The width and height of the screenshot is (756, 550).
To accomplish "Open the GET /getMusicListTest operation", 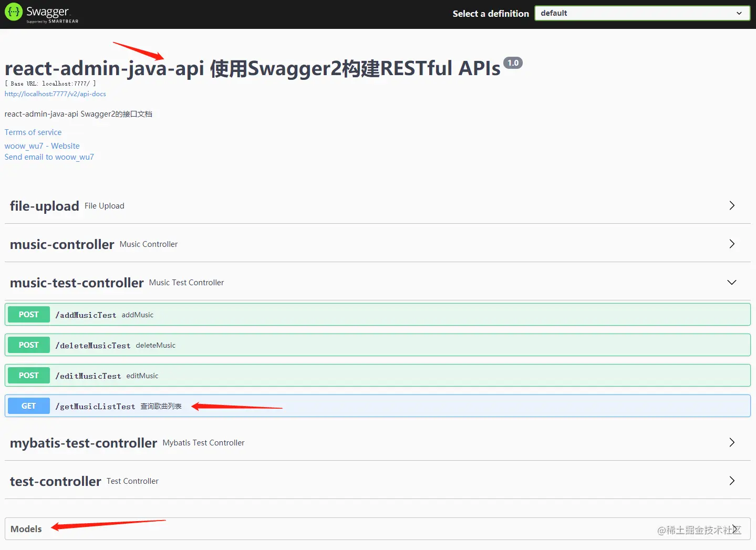I will (378, 406).
